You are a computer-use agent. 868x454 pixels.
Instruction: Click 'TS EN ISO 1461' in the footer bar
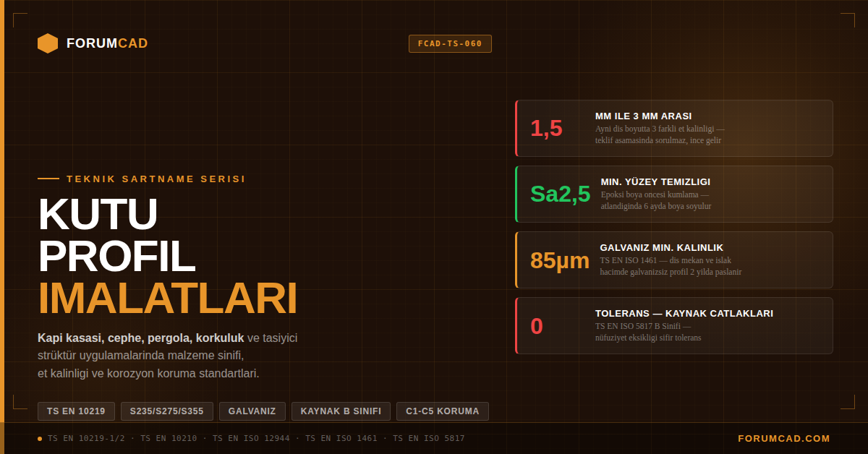pyautogui.click(x=341, y=438)
